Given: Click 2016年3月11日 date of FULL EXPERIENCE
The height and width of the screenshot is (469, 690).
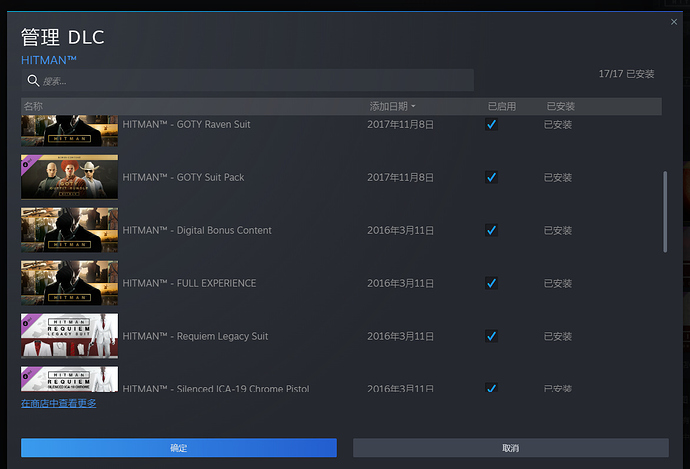Looking at the screenshot, I should click(400, 283).
